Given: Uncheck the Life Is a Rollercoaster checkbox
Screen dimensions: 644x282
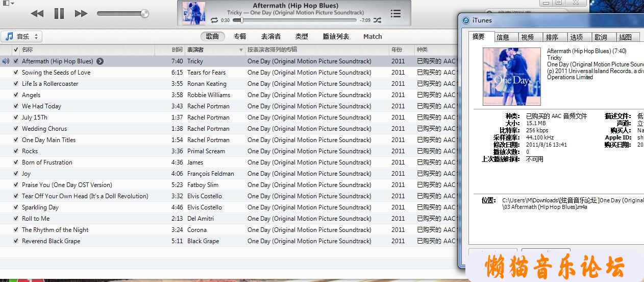Looking at the screenshot, I should coord(16,84).
